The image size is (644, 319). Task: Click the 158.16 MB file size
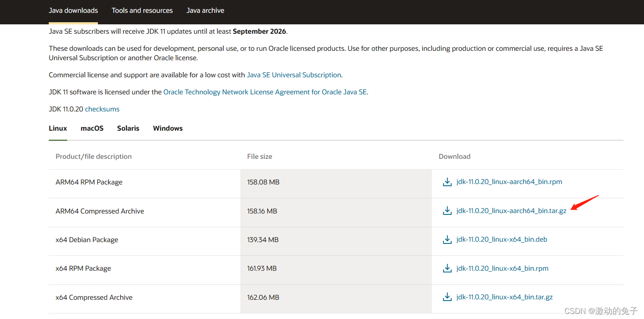pos(262,211)
